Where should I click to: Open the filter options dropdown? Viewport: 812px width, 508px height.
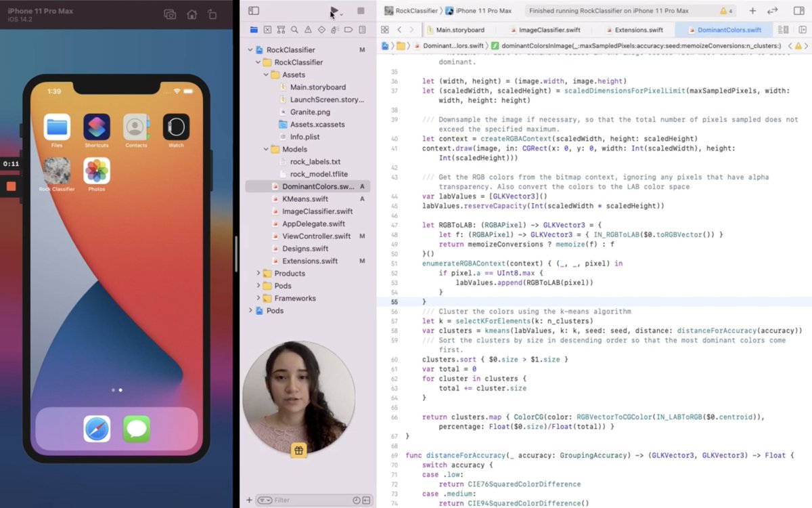(x=264, y=500)
